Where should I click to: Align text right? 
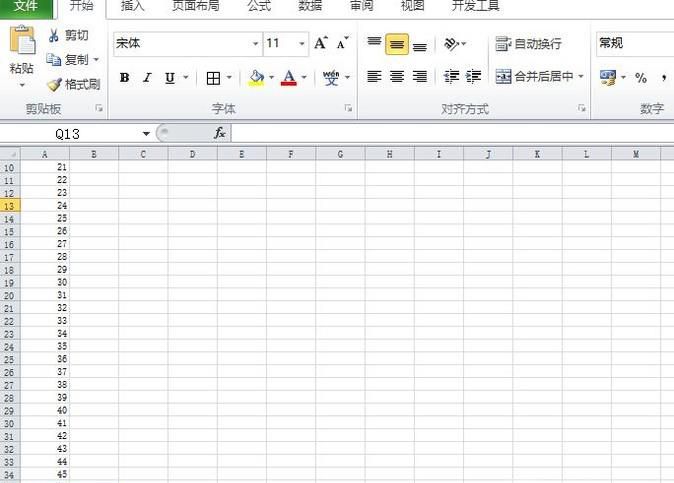click(x=420, y=77)
